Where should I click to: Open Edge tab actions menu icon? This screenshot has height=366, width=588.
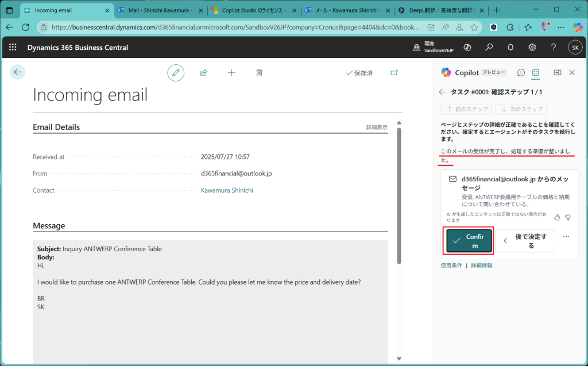[9, 10]
